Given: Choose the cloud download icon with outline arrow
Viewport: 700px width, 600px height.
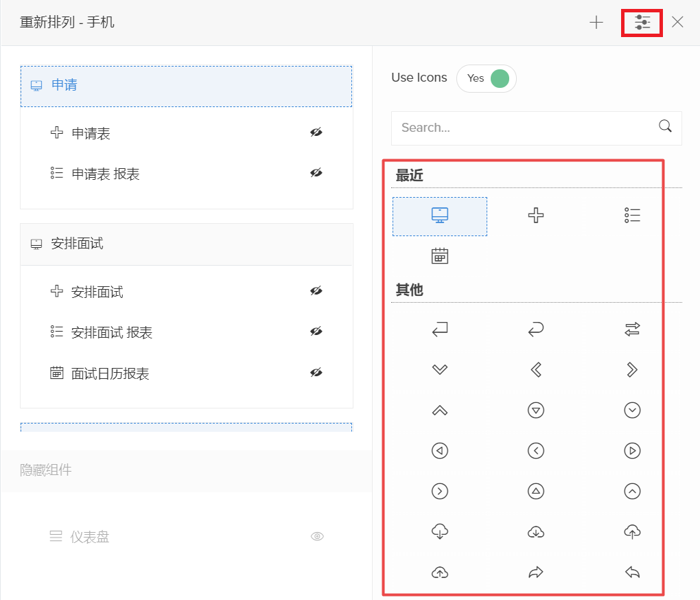Looking at the screenshot, I should pyautogui.click(x=440, y=531).
